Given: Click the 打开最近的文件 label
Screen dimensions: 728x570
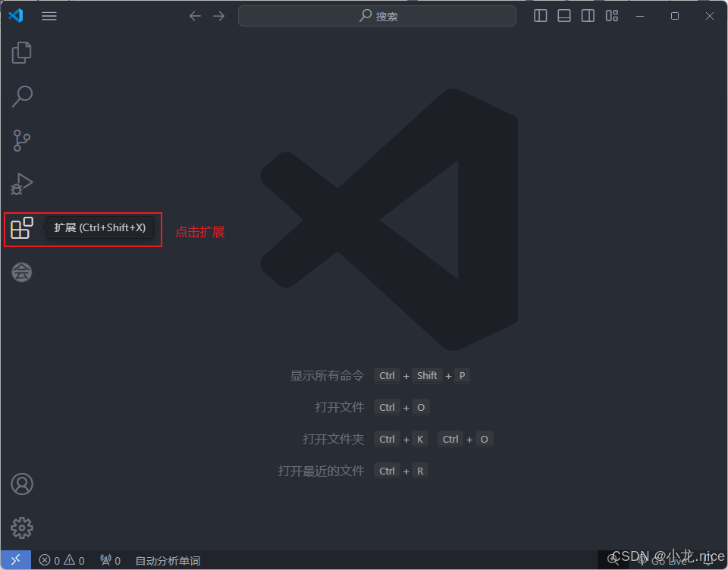Looking at the screenshot, I should point(321,471).
